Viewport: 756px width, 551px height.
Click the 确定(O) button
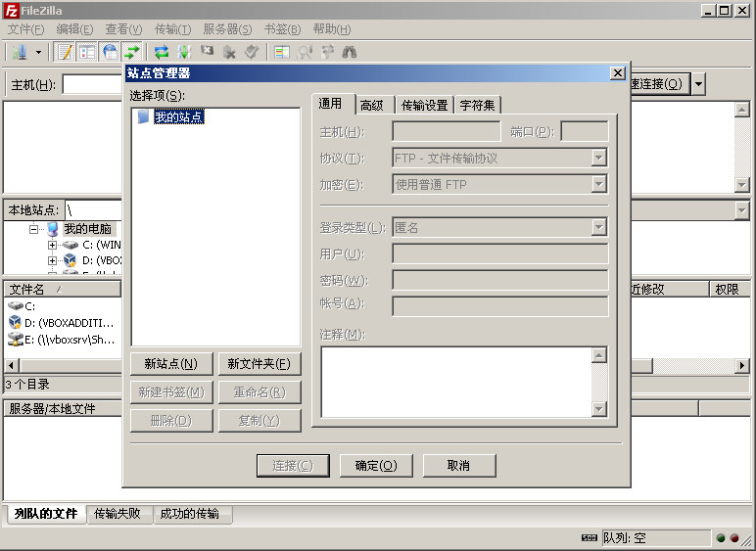(376, 465)
